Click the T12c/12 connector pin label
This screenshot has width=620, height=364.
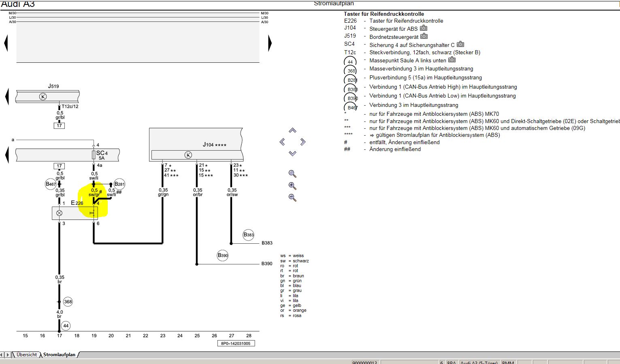tap(70, 106)
